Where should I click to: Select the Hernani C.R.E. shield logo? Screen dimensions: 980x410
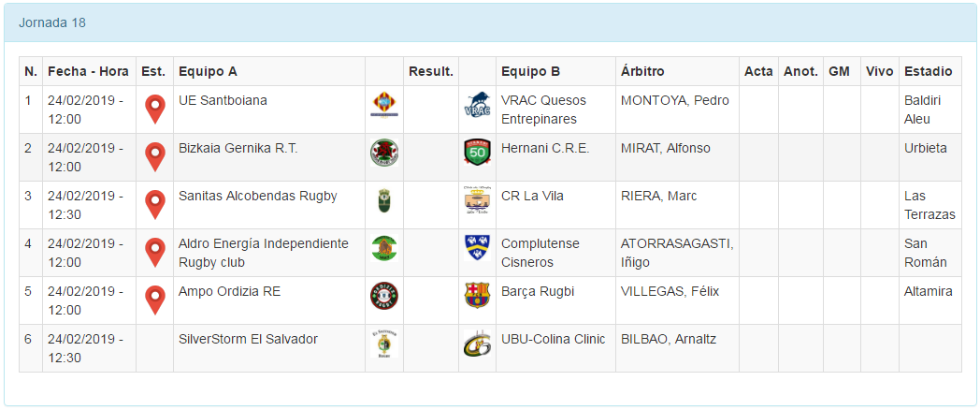point(477,153)
